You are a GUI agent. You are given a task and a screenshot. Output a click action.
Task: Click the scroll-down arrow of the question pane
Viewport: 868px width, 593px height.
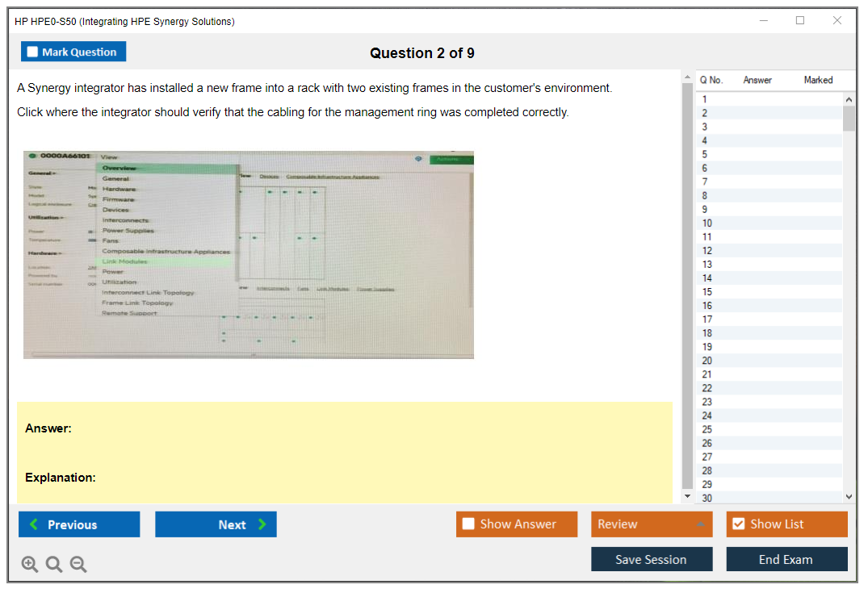(687, 496)
